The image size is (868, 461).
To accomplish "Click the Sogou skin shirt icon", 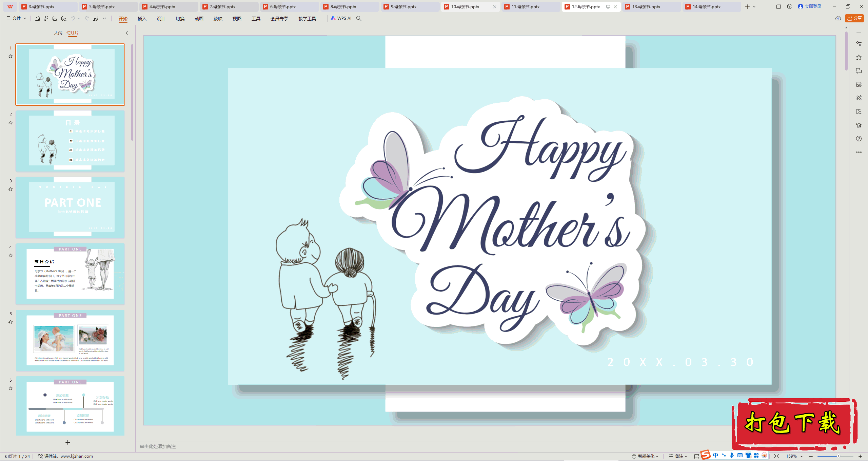I will [x=748, y=455].
